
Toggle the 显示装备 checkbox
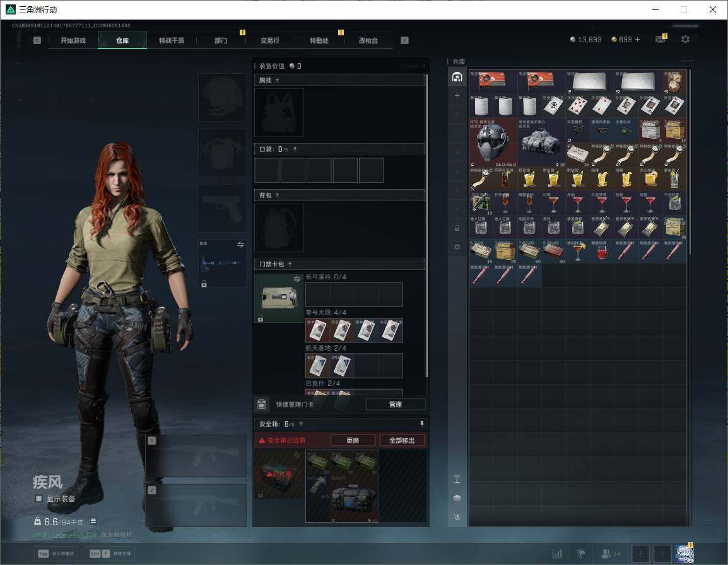[38, 499]
